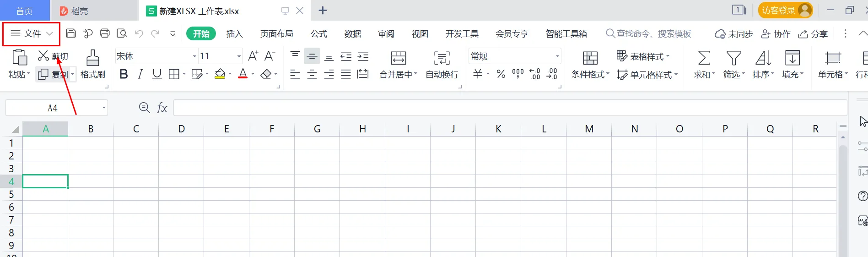Decrease font size with A- icon
The image size is (868, 257).
coord(270,56)
